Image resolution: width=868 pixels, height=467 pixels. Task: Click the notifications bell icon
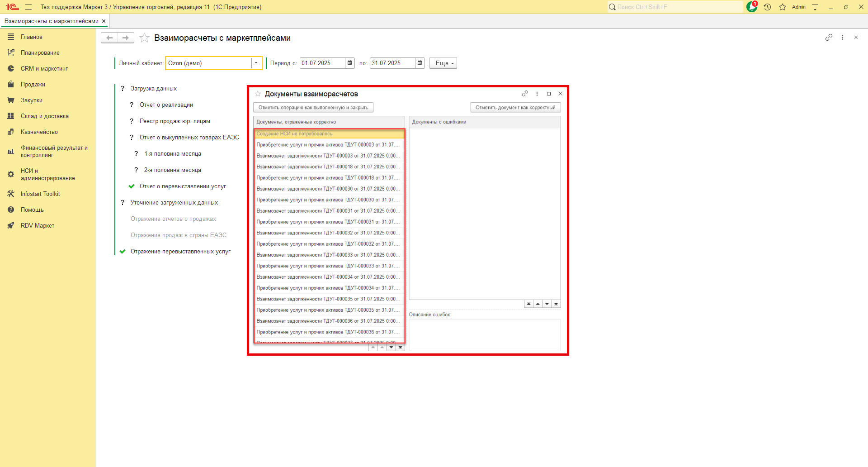click(x=752, y=7)
